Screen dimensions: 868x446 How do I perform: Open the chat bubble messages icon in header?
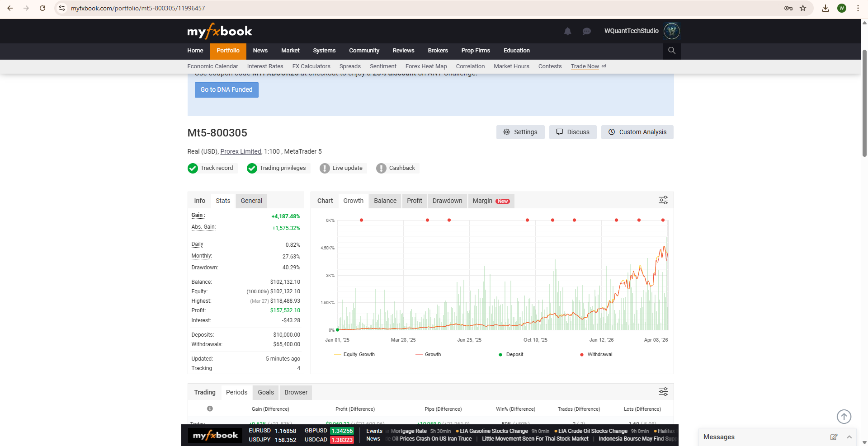(587, 31)
